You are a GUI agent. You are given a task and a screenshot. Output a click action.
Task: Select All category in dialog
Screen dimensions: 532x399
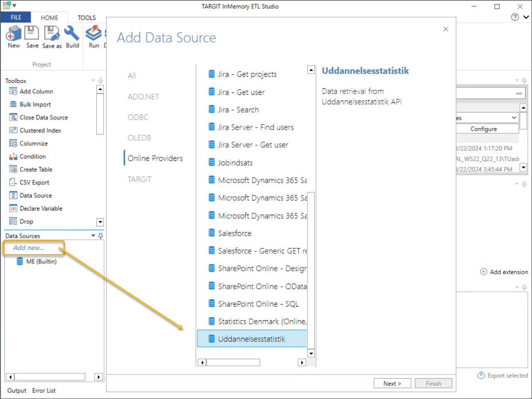tap(132, 76)
